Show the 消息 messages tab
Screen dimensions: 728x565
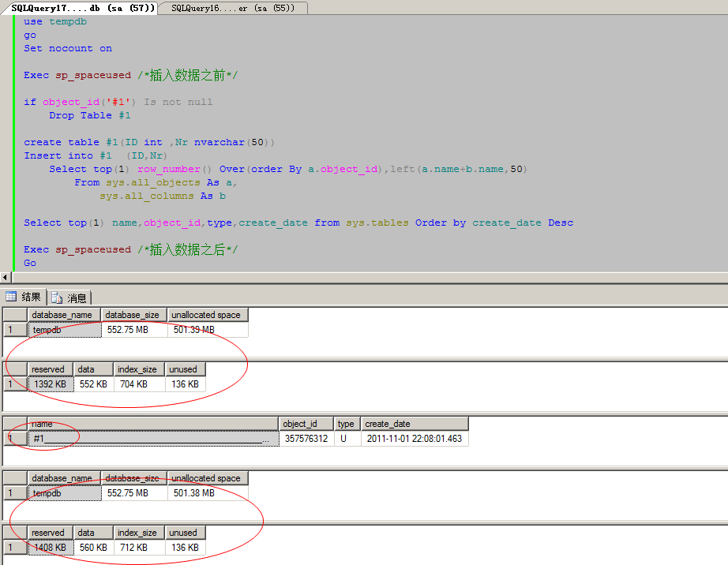pos(70,298)
